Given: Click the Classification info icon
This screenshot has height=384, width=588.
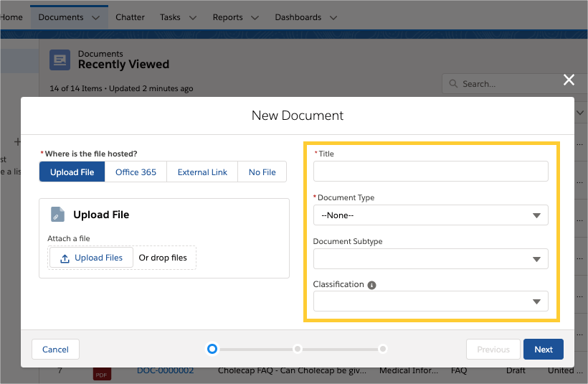Looking at the screenshot, I should click(x=372, y=285).
